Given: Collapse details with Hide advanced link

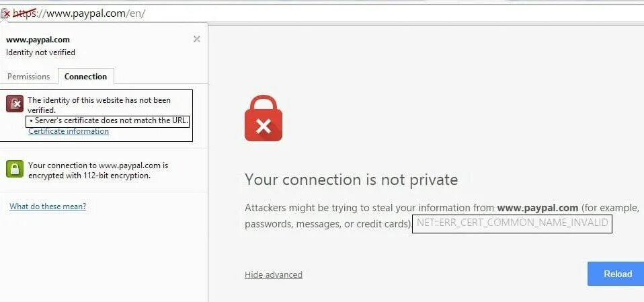Looking at the screenshot, I should point(274,274).
